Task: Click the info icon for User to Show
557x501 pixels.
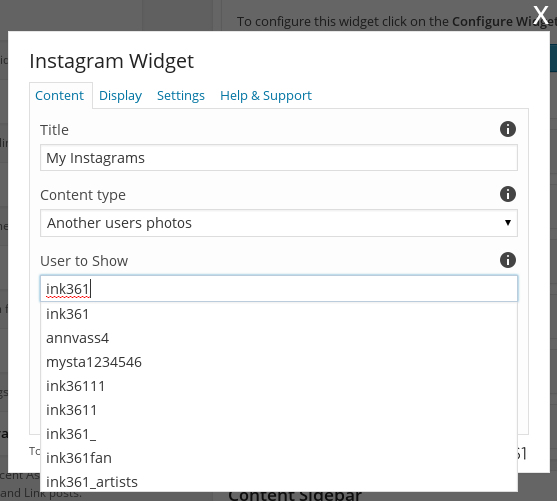Action: point(508,260)
